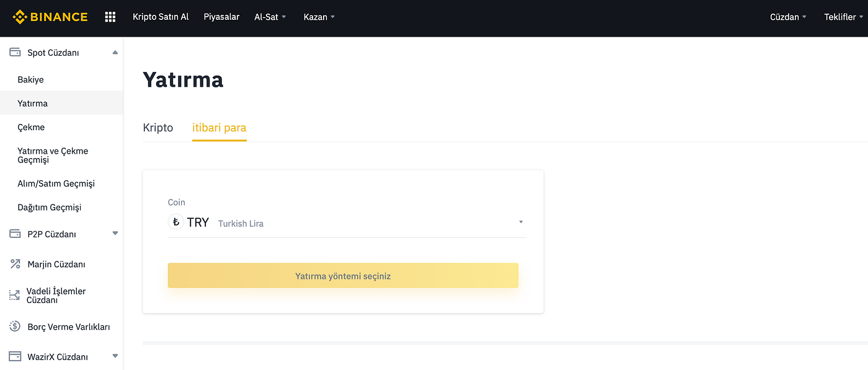Open the Al-Sat dropdown menu

[x=270, y=17]
